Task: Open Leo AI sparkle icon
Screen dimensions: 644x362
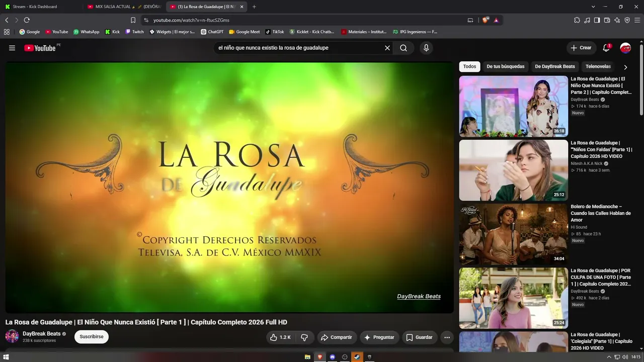Action: (x=617, y=20)
